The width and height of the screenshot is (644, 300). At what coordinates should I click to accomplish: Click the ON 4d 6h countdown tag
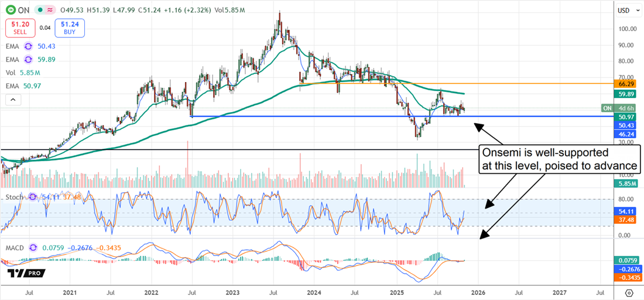pyautogui.click(x=619, y=108)
